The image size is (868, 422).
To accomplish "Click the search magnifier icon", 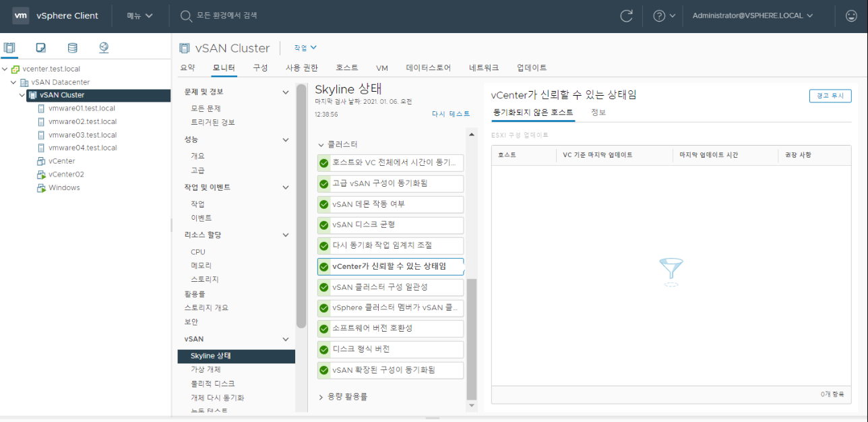I will coord(186,16).
